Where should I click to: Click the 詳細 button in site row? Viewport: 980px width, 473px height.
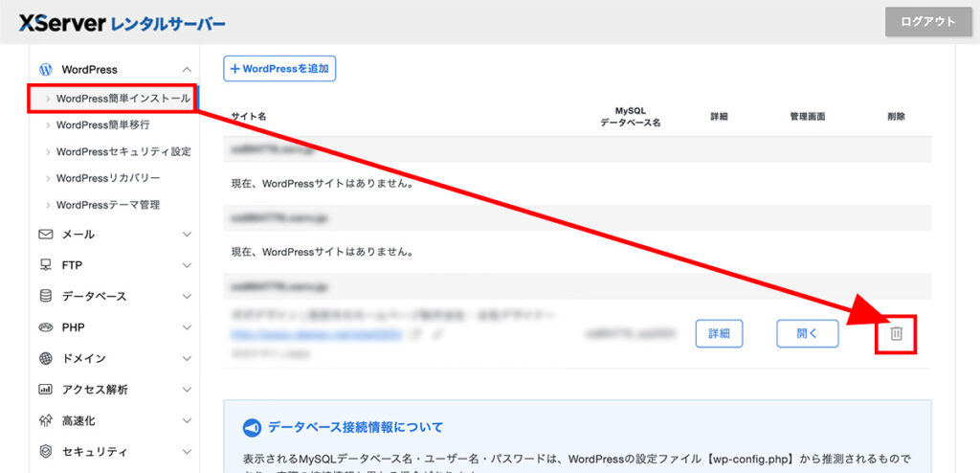pyautogui.click(x=719, y=333)
